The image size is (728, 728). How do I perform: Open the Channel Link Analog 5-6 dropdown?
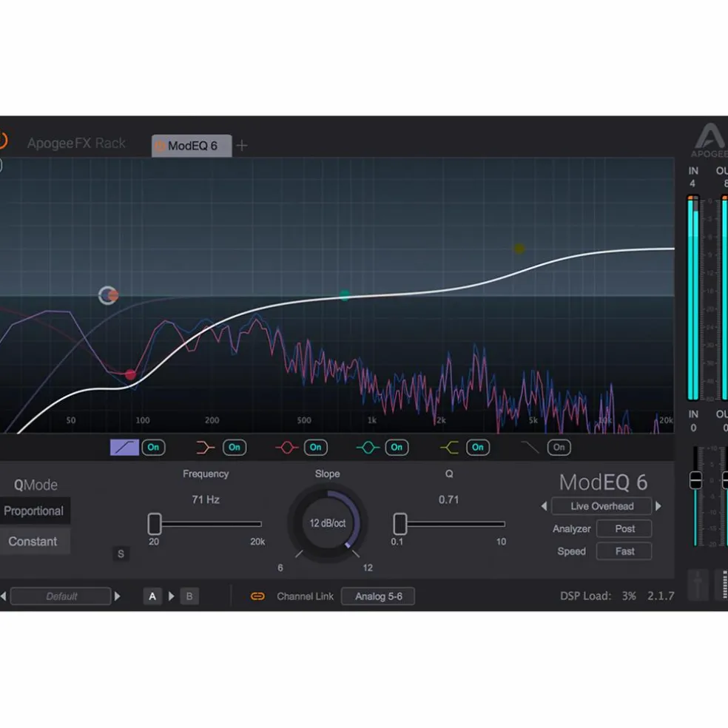click(x=378, y=596)
